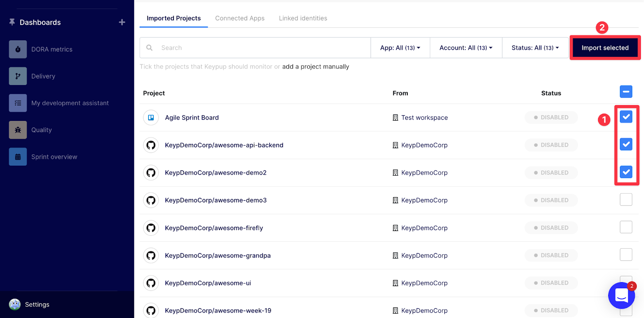Expand the App: All filter dropdown
The height and width of the screenshot is (318, 644).
coord(400,48)
